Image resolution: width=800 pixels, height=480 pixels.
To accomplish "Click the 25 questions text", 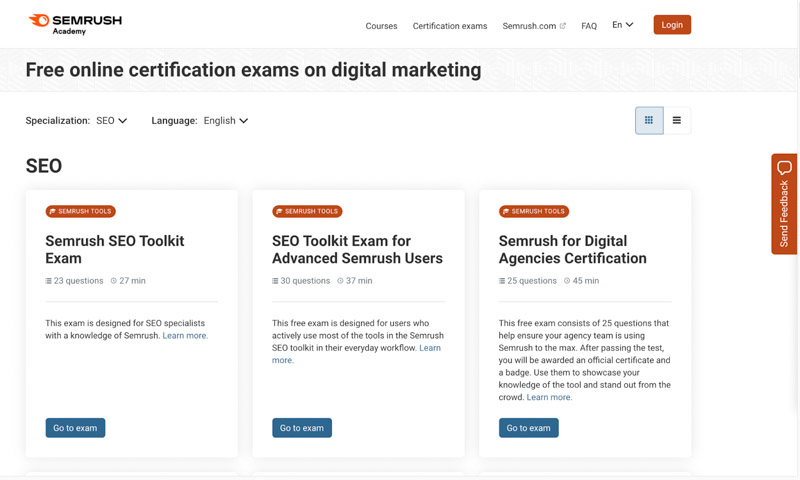I will pyautogui.click(x=532, y=281).
